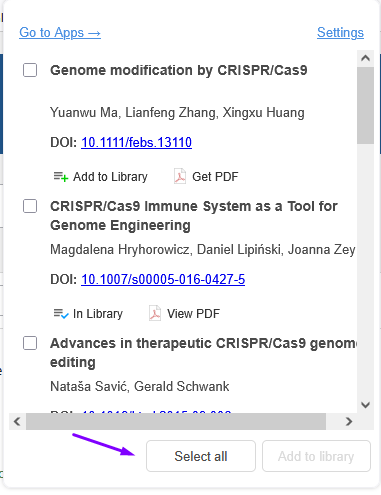Click the vertical scrollbar down arrow

point(365,405)
